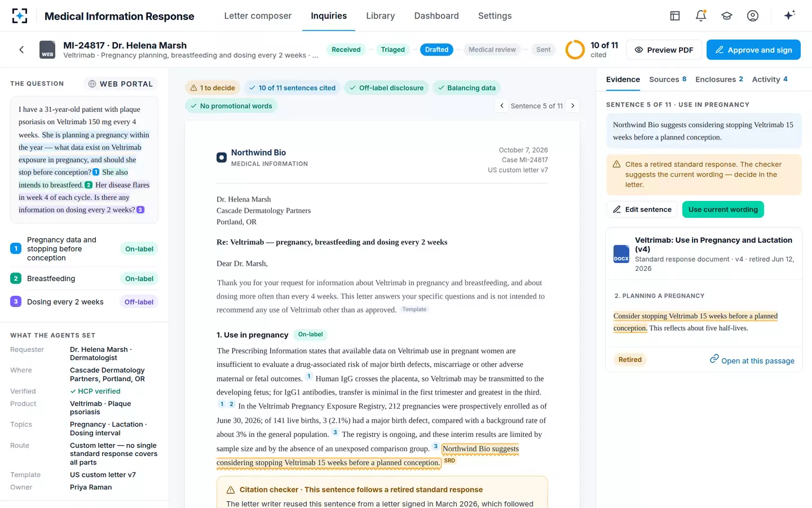This screenshot has width=812, height=508.
Task: Select the Breastfeeding question row
Action: [84, 278]
